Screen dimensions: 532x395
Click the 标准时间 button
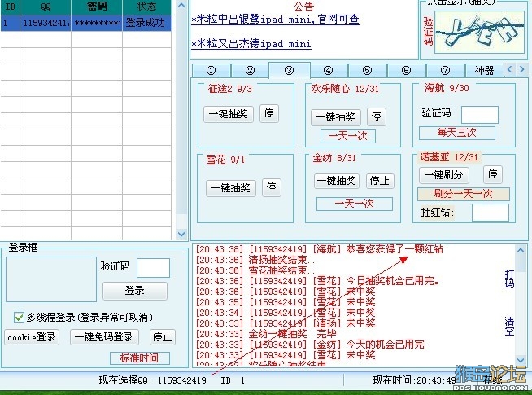(139, 358)
